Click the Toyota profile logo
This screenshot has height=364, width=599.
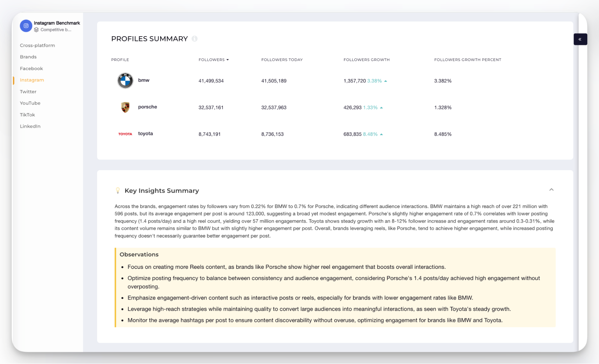(x=125, y=134)
